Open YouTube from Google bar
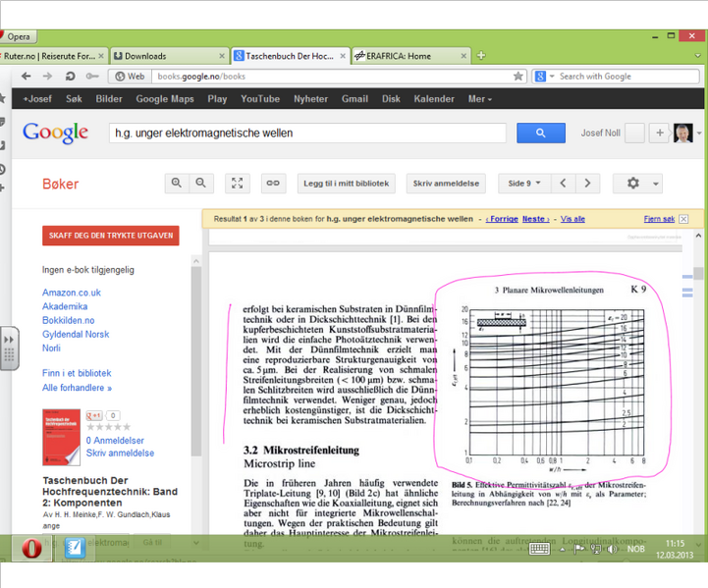 click(x=260, y=99)
